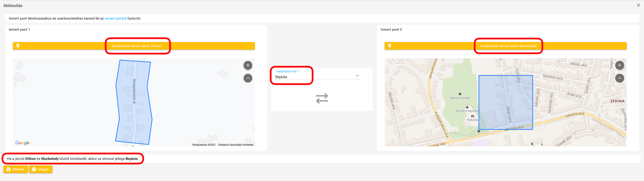This screenshot has height=181, width=644.
Task: Click the location pin in Otthon bar
Action: pyautogui.click(x=18, y=46)
